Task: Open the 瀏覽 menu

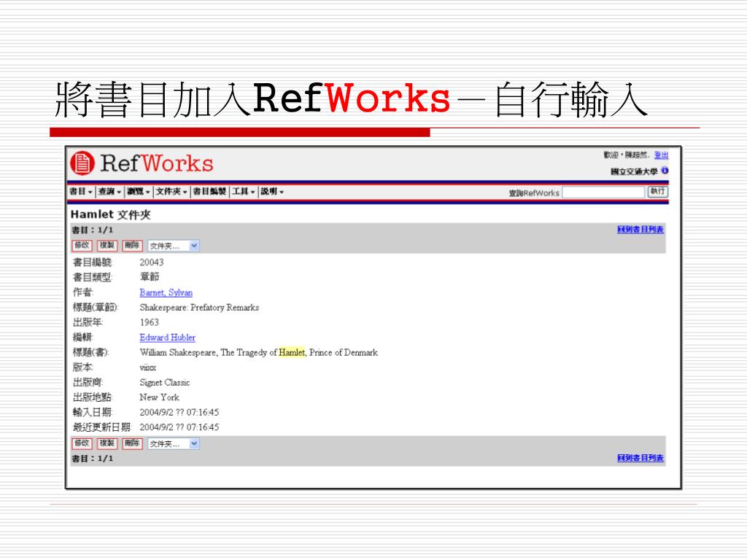Action: 139,192
